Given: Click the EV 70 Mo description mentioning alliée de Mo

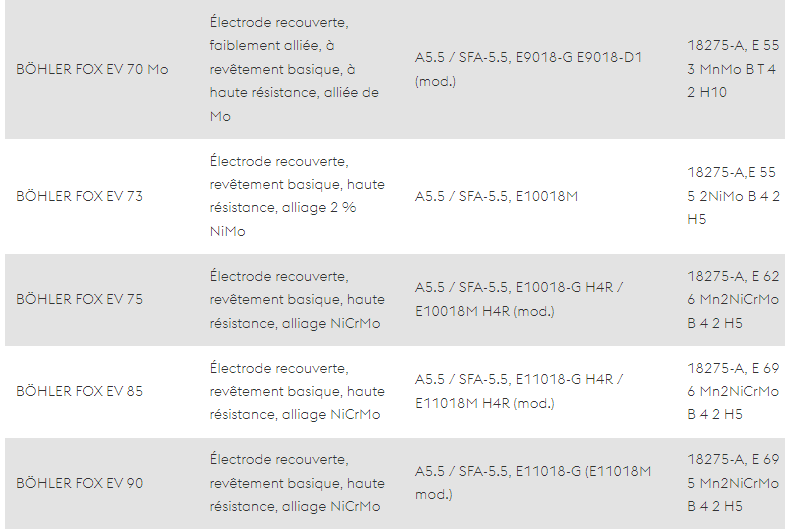Looking at the screenshot, I should click(x=294, y=69).
